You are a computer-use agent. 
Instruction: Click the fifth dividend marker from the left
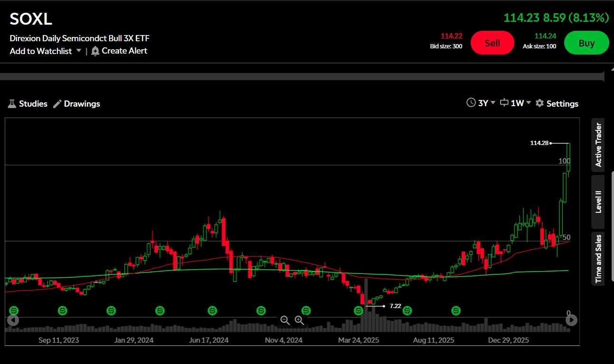pyautogui.click(x=212, y=310)
